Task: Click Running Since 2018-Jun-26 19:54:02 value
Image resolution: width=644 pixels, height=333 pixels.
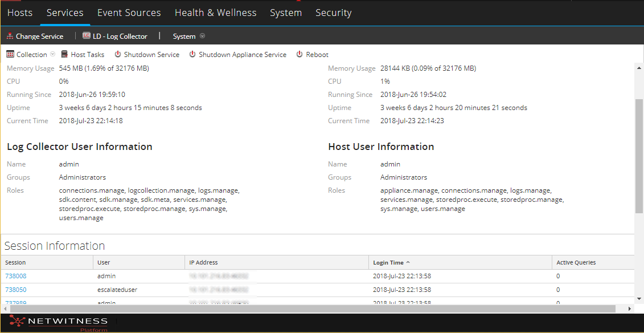Action: (x=413, y=95)
